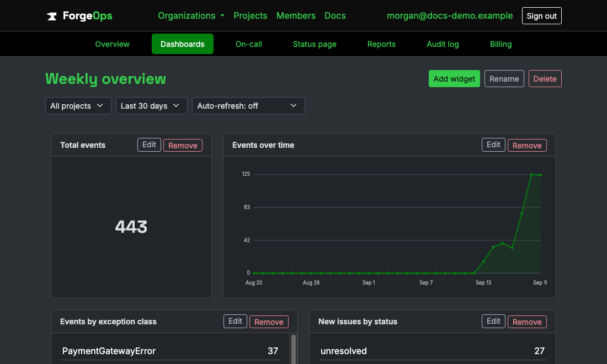This screenshot has width=607, height=364.
Task: Click the Events by exception class scrollbar
Action: (x=294, y=349)
